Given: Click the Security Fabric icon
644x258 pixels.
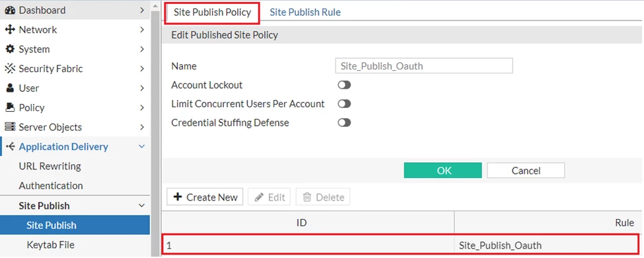Looking at the screenshot, I should [x=10, y=69].
